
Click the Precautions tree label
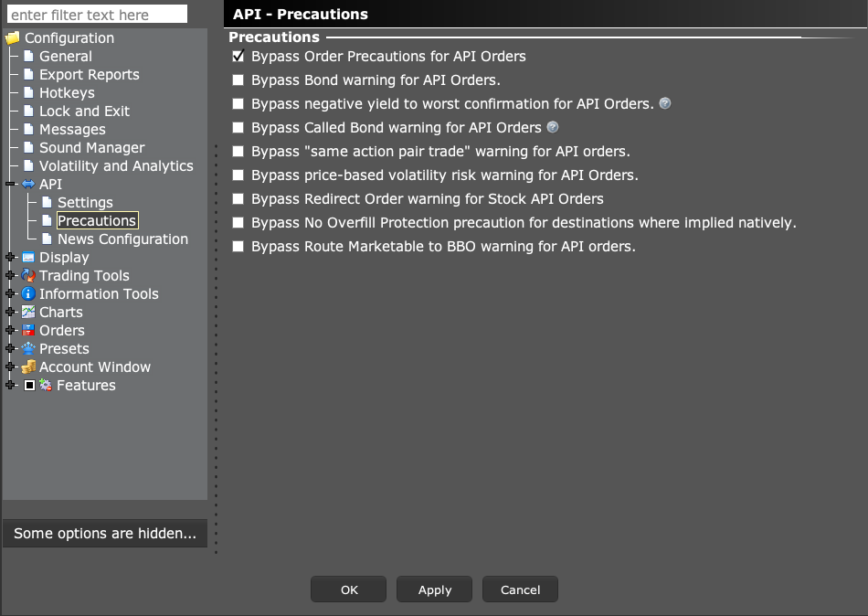tap(97, 220)
